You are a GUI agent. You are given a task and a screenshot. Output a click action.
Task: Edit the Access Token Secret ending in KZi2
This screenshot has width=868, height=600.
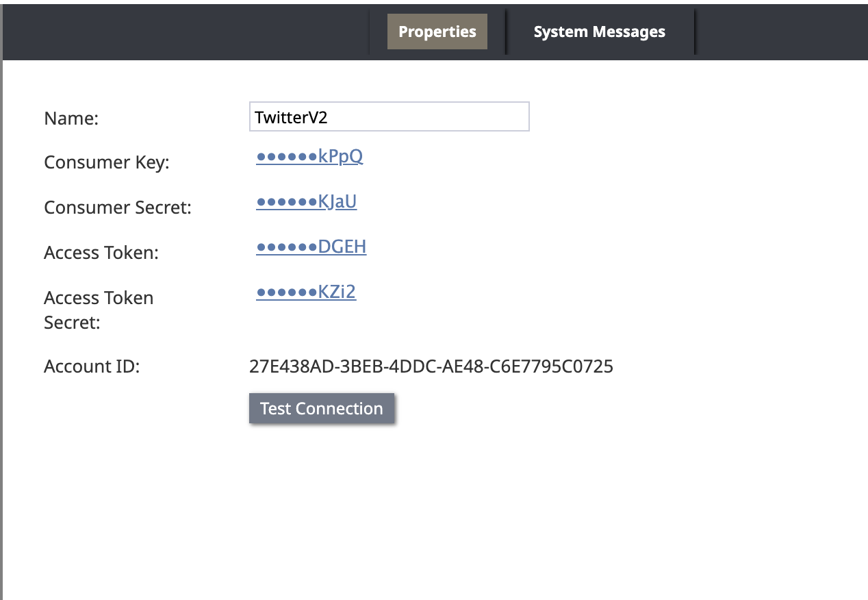point(306,292)
